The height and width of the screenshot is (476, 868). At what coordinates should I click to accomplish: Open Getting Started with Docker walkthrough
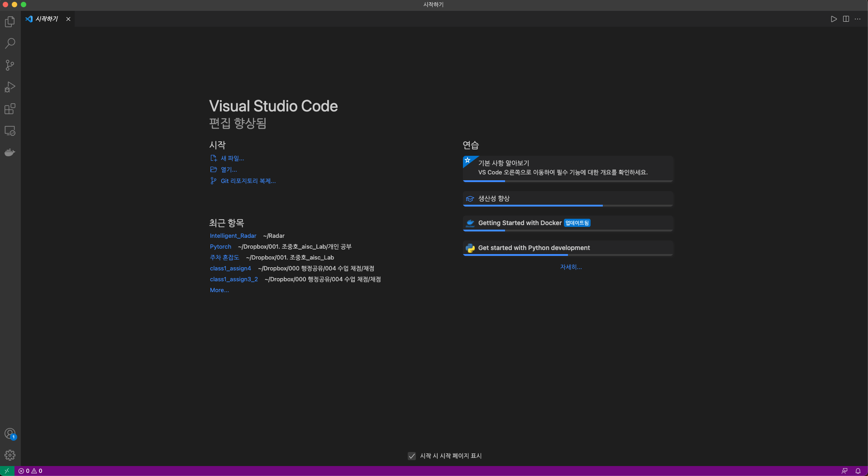coord(568,223)
